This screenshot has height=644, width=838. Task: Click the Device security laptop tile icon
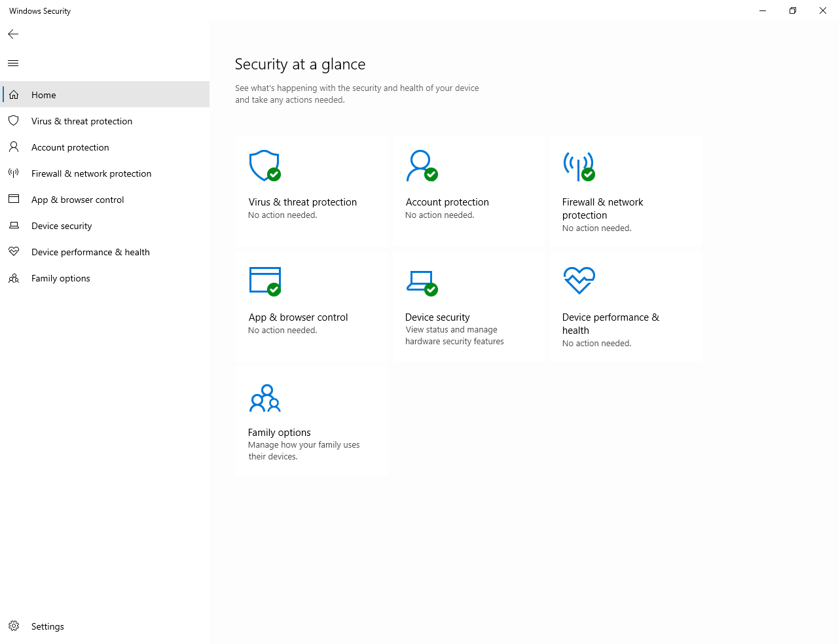pyautogui.click(x=421, y=282)
